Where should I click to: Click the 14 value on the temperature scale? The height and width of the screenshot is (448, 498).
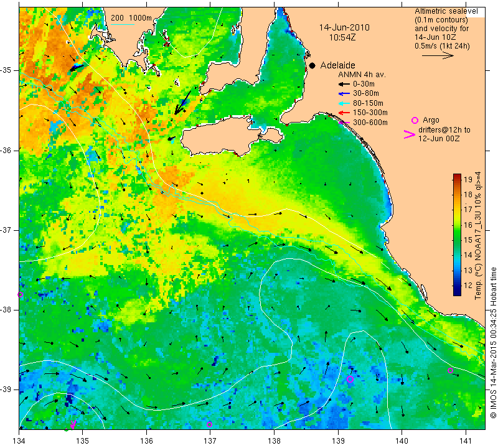pos(468,255)
